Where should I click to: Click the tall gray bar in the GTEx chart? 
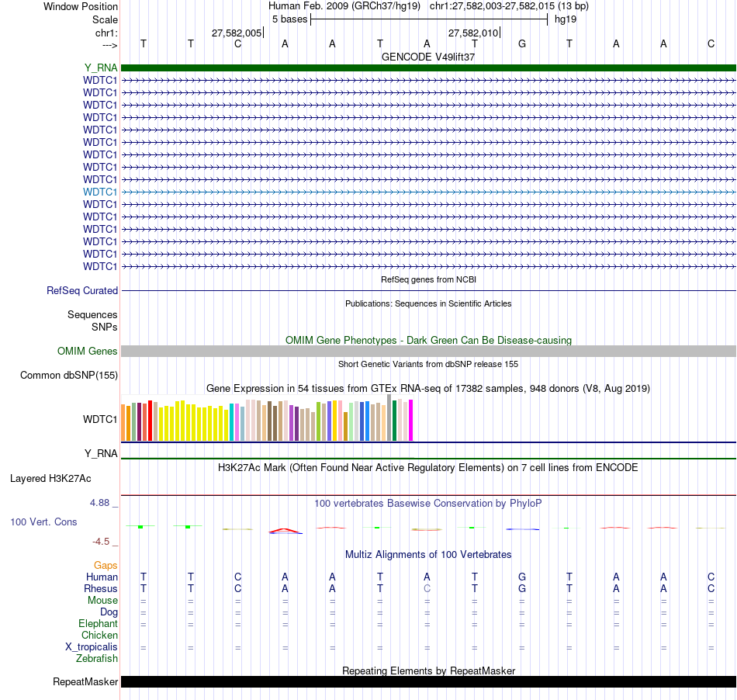click(x=389, y=418)
